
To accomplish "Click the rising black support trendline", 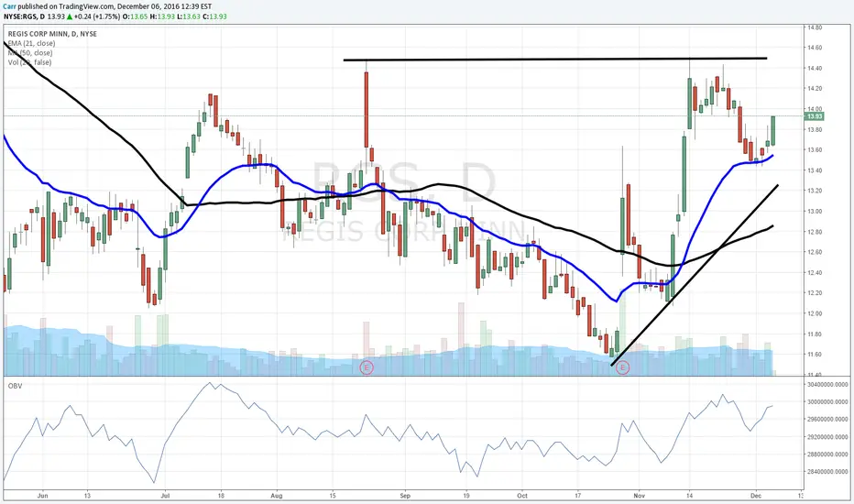I will [695, 276].
